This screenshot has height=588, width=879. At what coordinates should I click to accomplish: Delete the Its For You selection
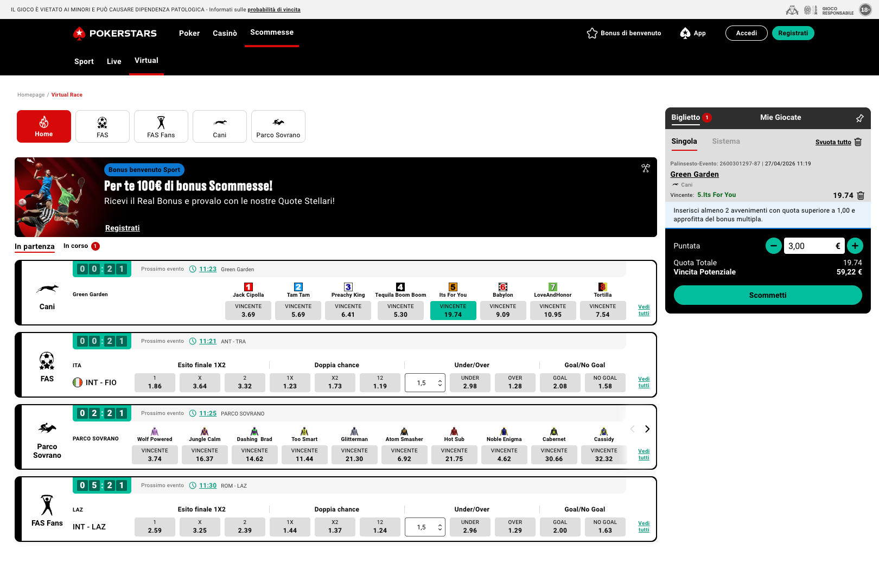861,196
